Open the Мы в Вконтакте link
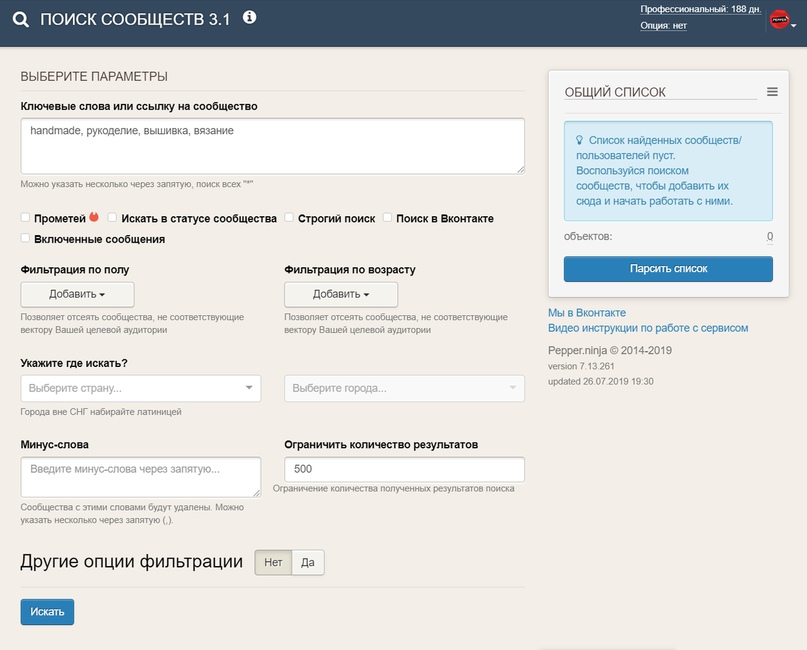This screenshot has width=807, height=650. (x=587, y=313)
